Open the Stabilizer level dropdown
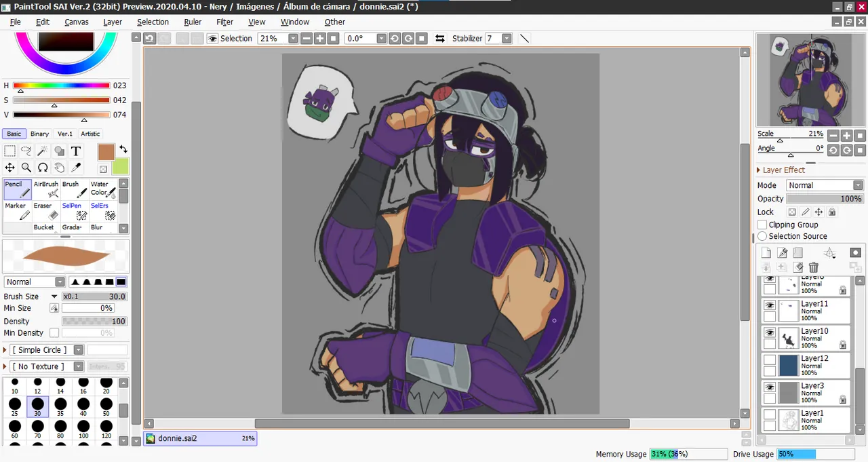This screenshot has height=462, width=868. click(507, 39)
